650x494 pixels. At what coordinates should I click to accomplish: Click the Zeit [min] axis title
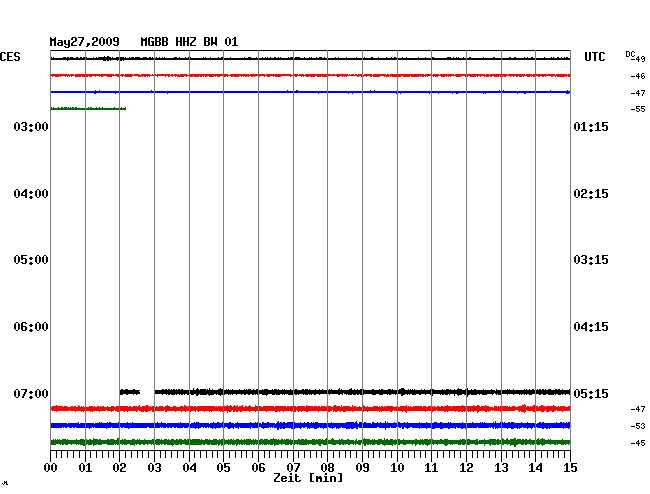pos(308,478)
